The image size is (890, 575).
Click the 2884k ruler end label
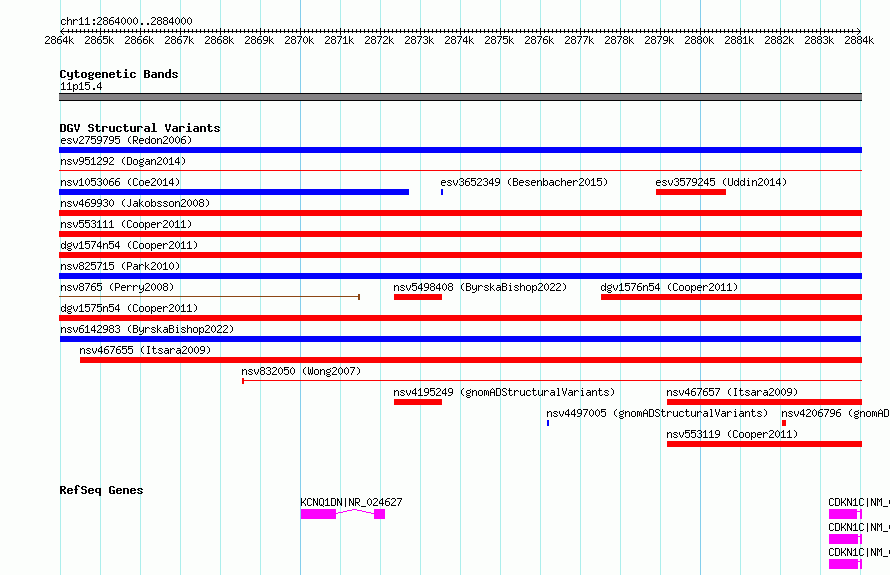tap(859, 40)
